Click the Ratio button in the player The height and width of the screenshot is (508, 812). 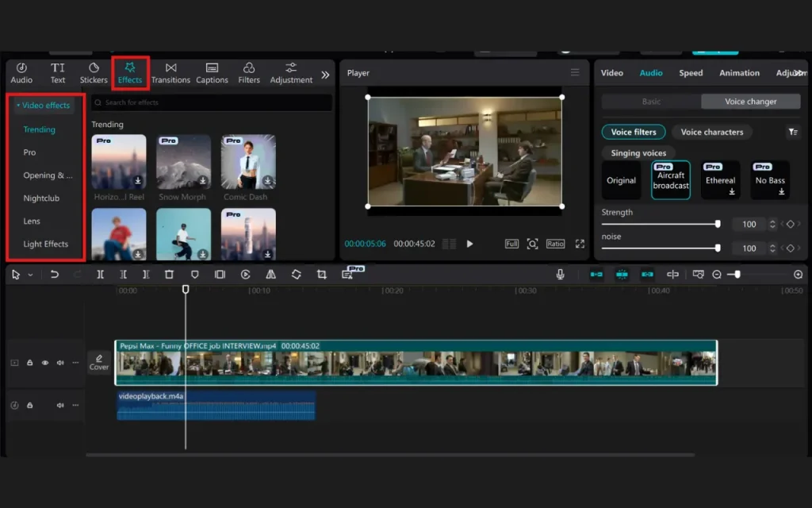[x=555, y=244]
